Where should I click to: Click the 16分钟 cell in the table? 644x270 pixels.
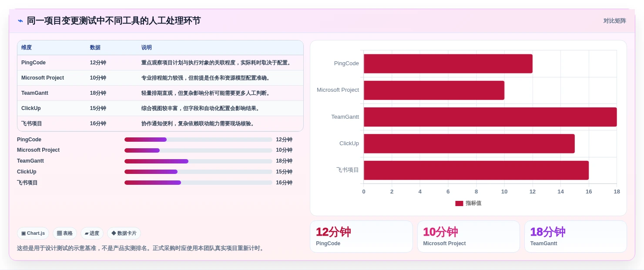(x=98, y=123)
